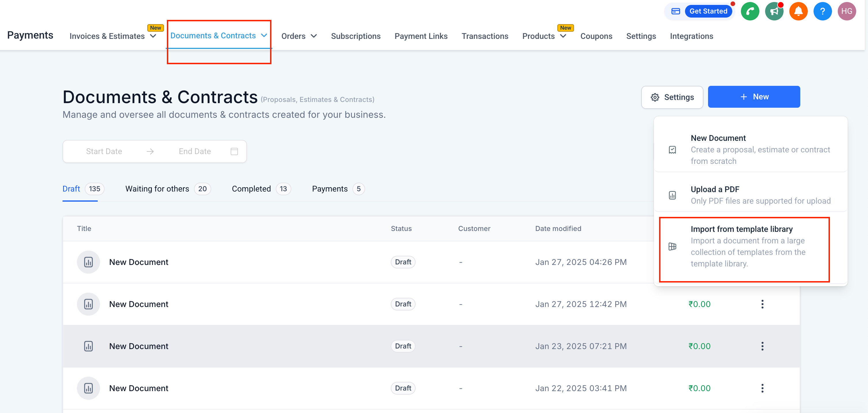Open Documents & Contracts Settings button
This screenshot has width=868, height=413.
[x=672, y=97]
